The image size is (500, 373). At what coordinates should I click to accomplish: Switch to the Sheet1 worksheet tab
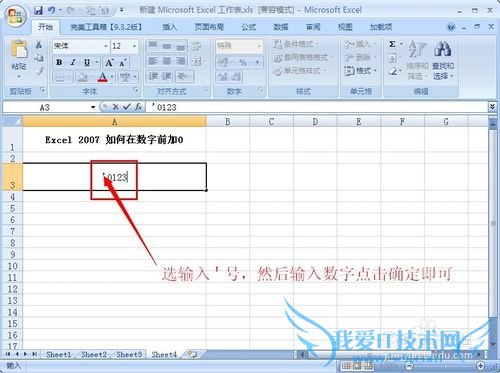point(58,354)
